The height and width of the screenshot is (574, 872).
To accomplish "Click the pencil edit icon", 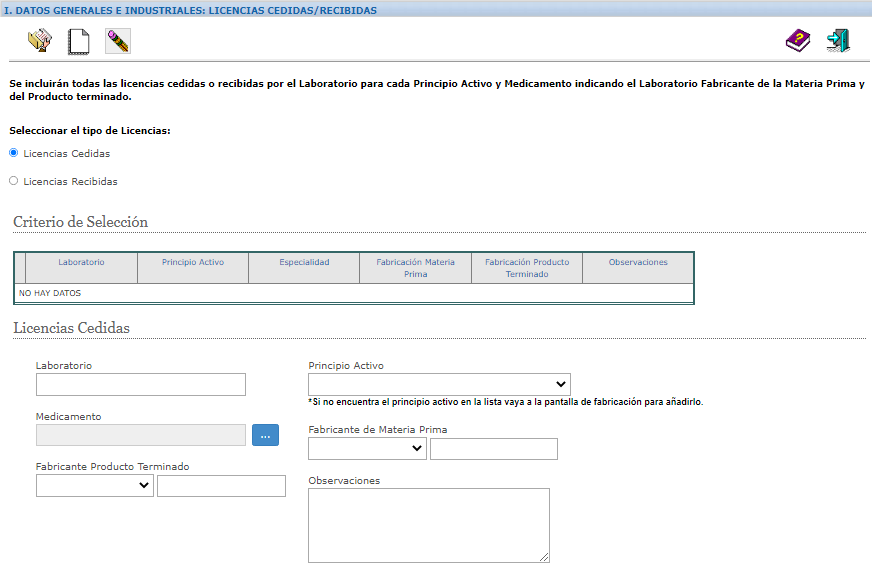I will [x=118, y=41].
